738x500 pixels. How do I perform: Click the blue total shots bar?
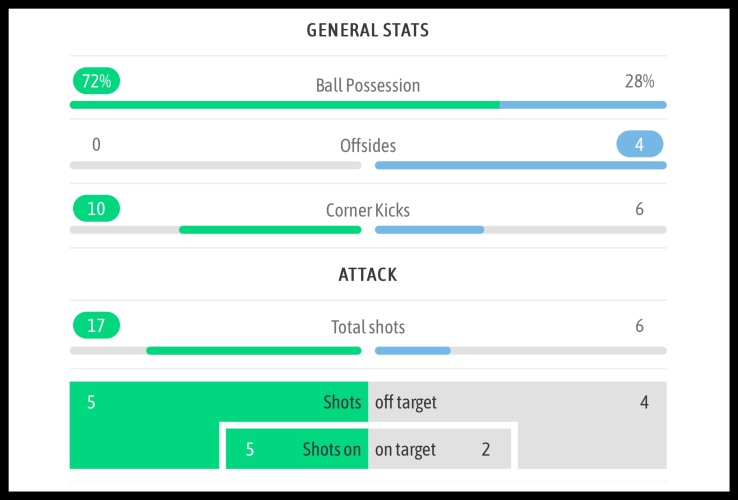(x=412, y=350)
